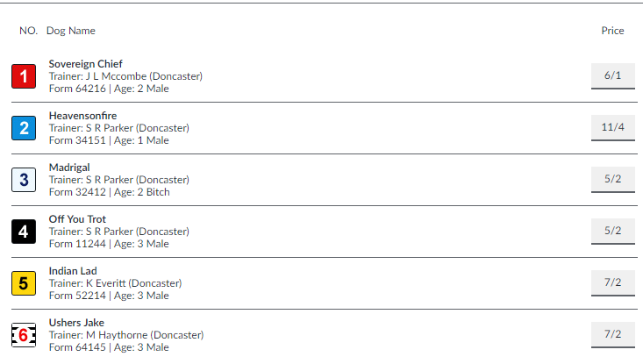Open the Sovereign Chief dog name
Viewport: 643px width, 364px height.
tap(86, 64)
